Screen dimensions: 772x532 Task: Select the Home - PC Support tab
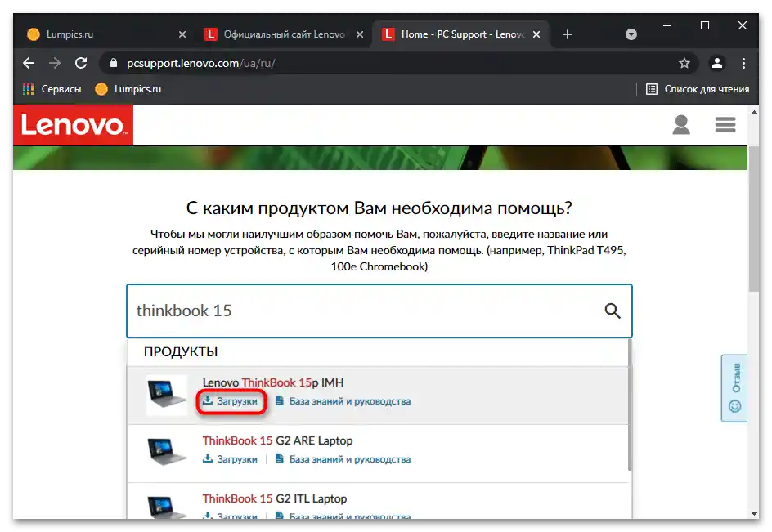coord(460,34)
